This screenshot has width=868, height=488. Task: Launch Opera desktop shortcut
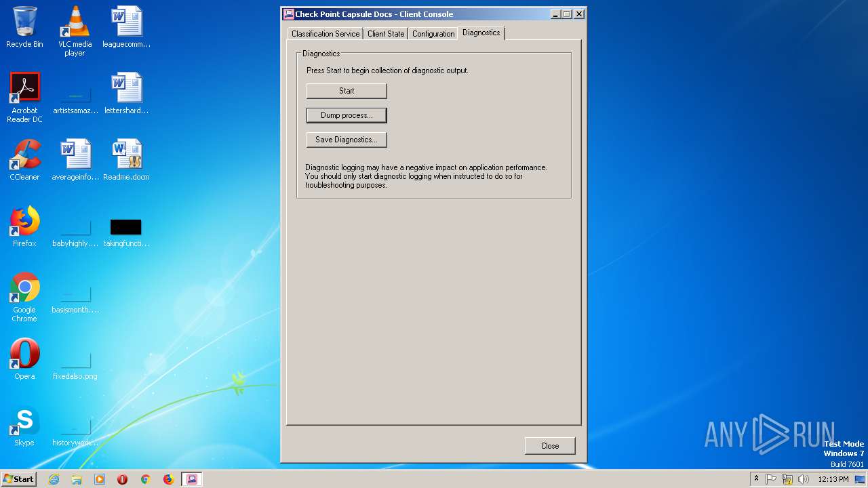click(24, 359)
